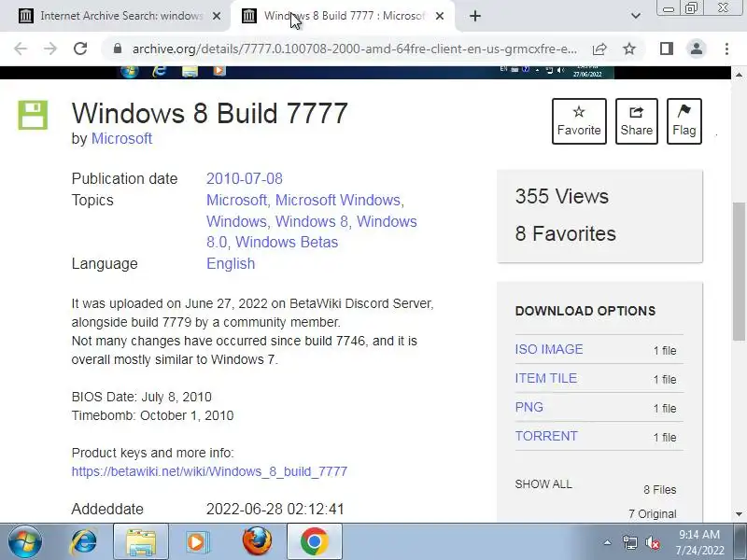Open Chrome side panel
747x560 pixels.
coord(667,49)
